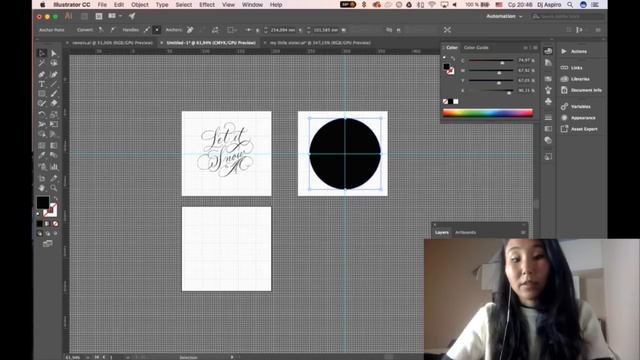
Task: Open the Color panel options menu
Action: 535,48
